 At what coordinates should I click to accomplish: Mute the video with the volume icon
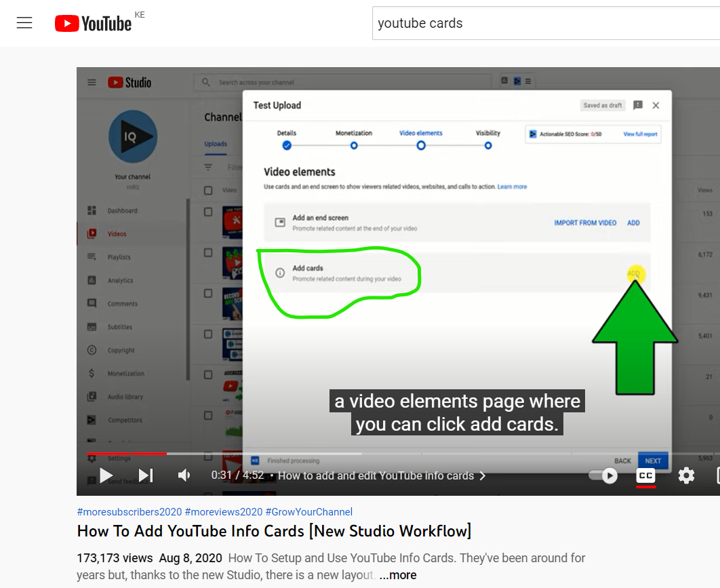pos(184,475)
